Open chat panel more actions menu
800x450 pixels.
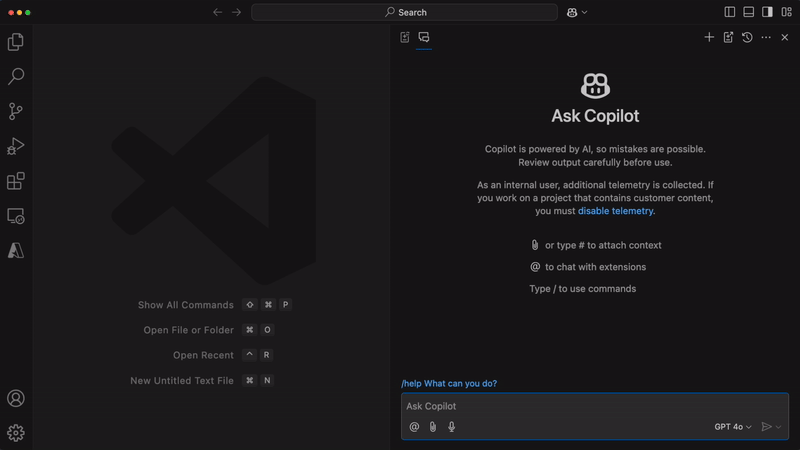pos(766,37)
